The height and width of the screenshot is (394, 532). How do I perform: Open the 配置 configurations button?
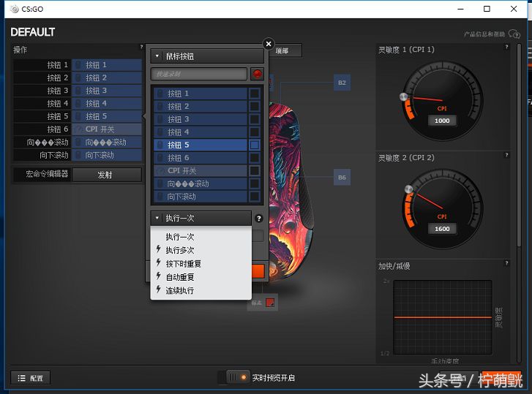tap(31, 378)
